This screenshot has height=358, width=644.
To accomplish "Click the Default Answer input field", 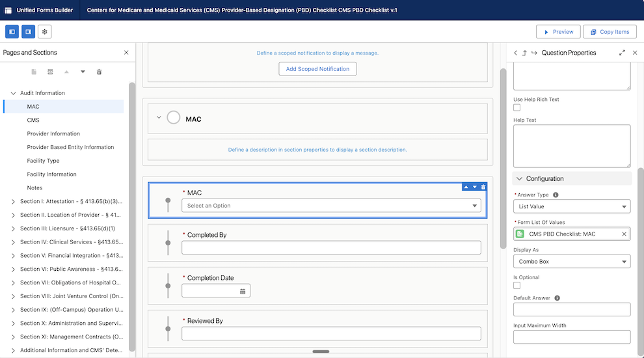I will tap(572, 309).
